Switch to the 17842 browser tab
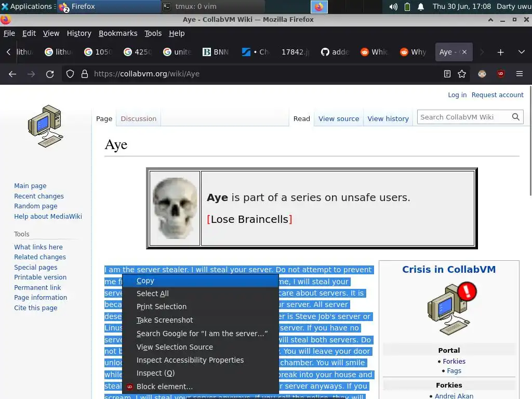The width and height of the screenshot is (532, 399). pyautogui.click(x=295, y=52)
